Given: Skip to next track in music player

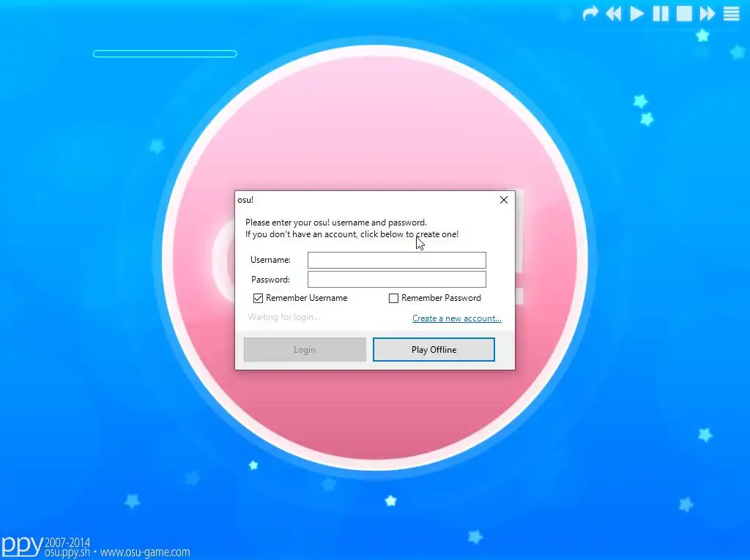Looking at the screenshot, I should pyautogui.click(x=708, y=13).
